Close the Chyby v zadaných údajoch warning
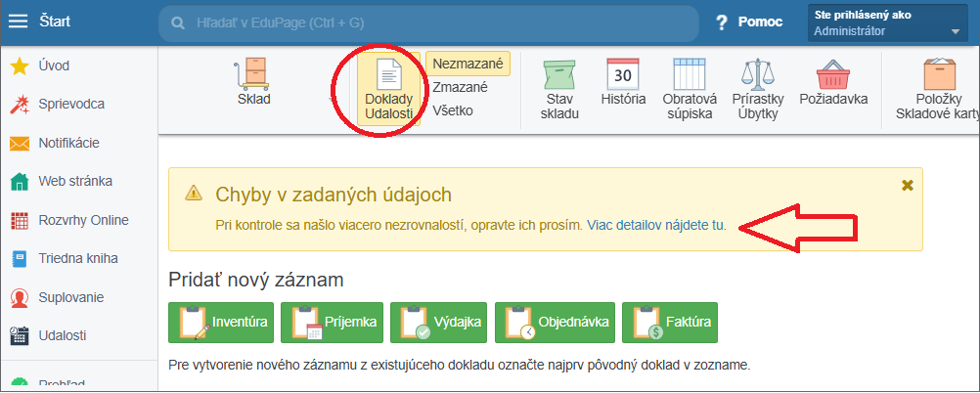Viewport: 980px width, 393px height. (909, 185)
